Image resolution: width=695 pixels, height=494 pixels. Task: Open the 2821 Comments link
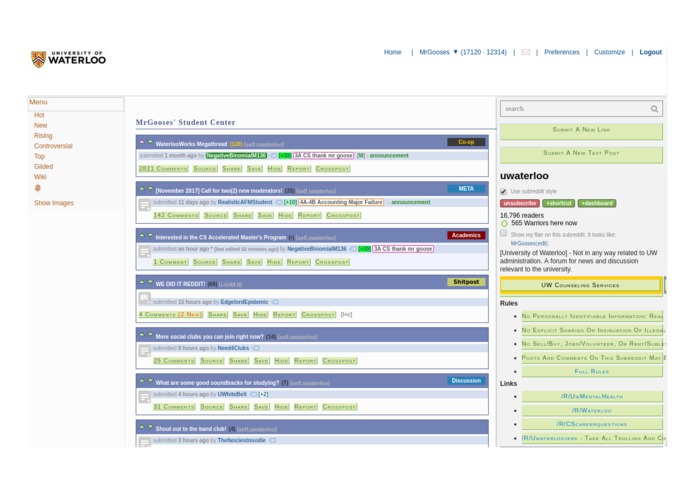pyautogui.click(x=163, y=169)
